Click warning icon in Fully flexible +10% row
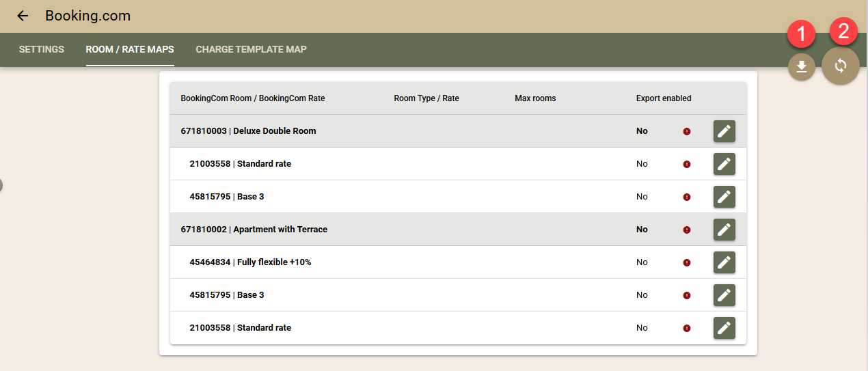 687,262
